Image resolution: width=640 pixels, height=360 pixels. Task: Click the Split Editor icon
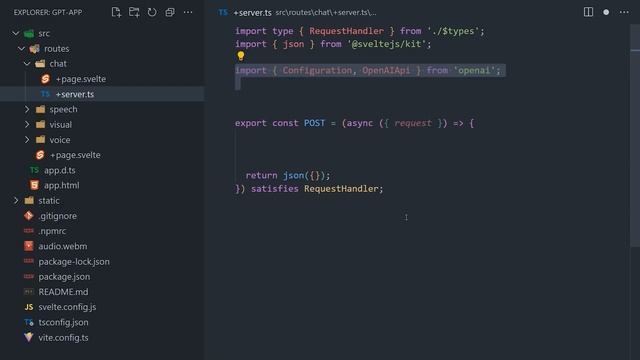point(588,12)
